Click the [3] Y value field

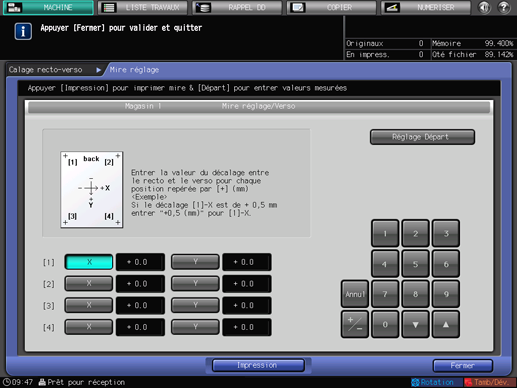click(x=247, y=305)
